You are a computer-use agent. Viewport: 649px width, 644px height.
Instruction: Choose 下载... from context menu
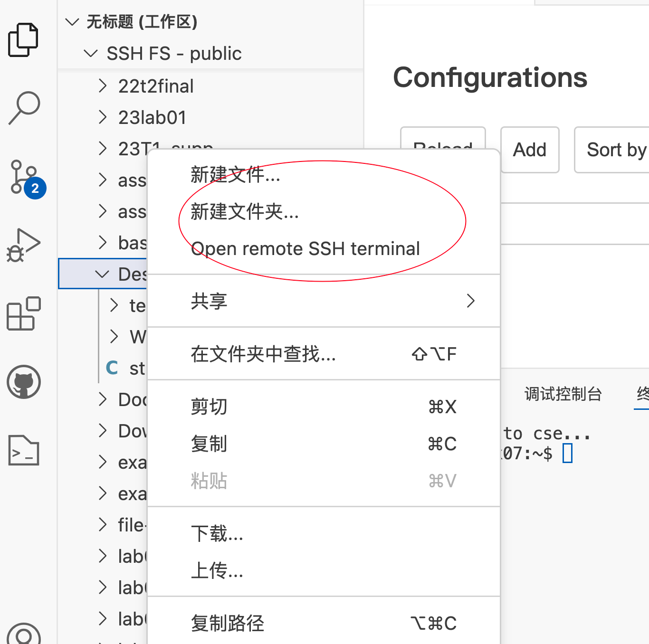(324, 534)
